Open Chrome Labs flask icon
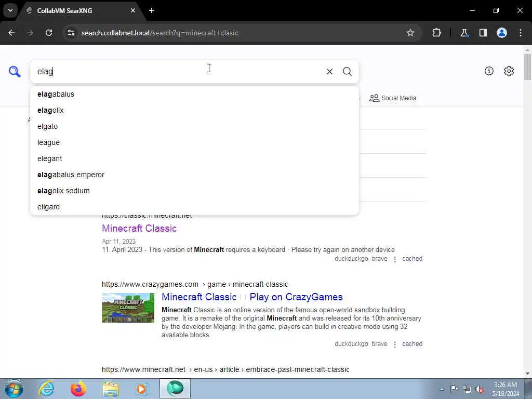532x399 pixels. tap(464, 33)
